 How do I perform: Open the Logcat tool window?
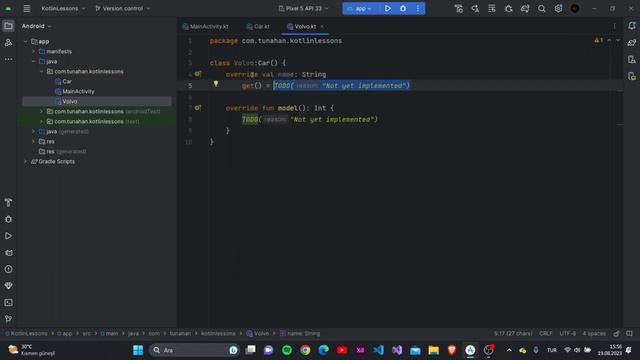click(x=8, y=253)
